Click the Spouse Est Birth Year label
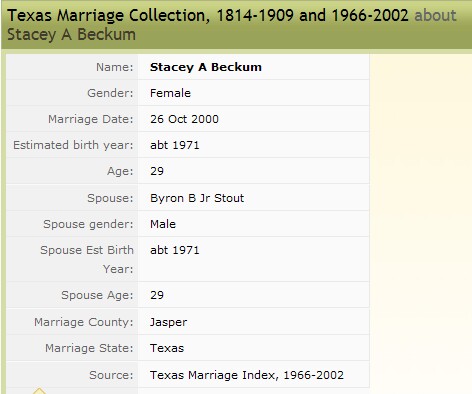The image size is (472, 394). 87,259
